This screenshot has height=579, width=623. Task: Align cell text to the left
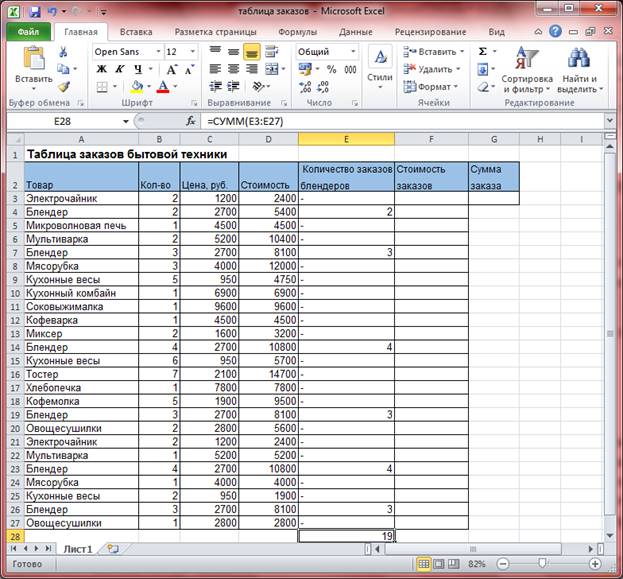click(215, 69)
